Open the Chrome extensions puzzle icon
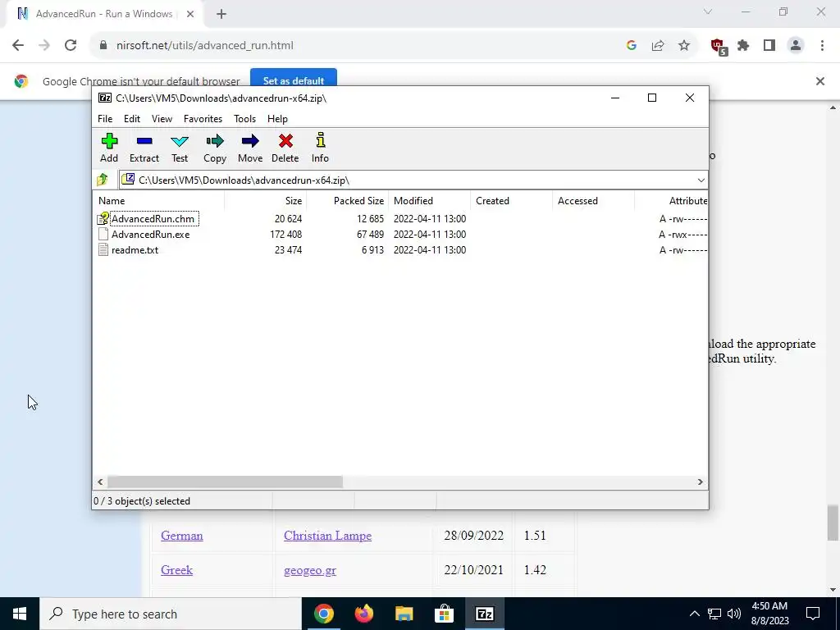 pos(743,46)
